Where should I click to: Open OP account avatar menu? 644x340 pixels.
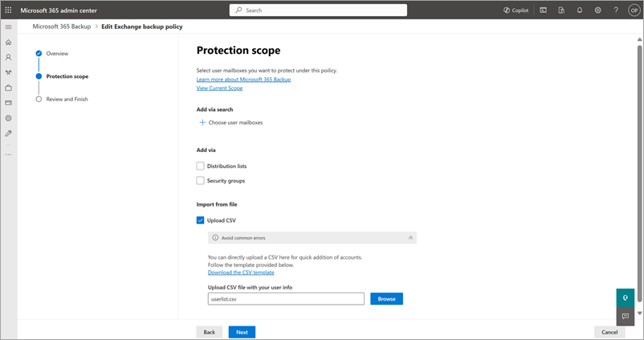tap(634, 10)
